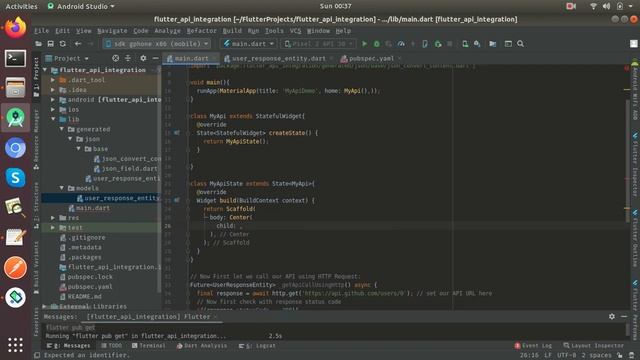Expand the android folder
Screen dimensions: 640x360
(x=53, y=100)
